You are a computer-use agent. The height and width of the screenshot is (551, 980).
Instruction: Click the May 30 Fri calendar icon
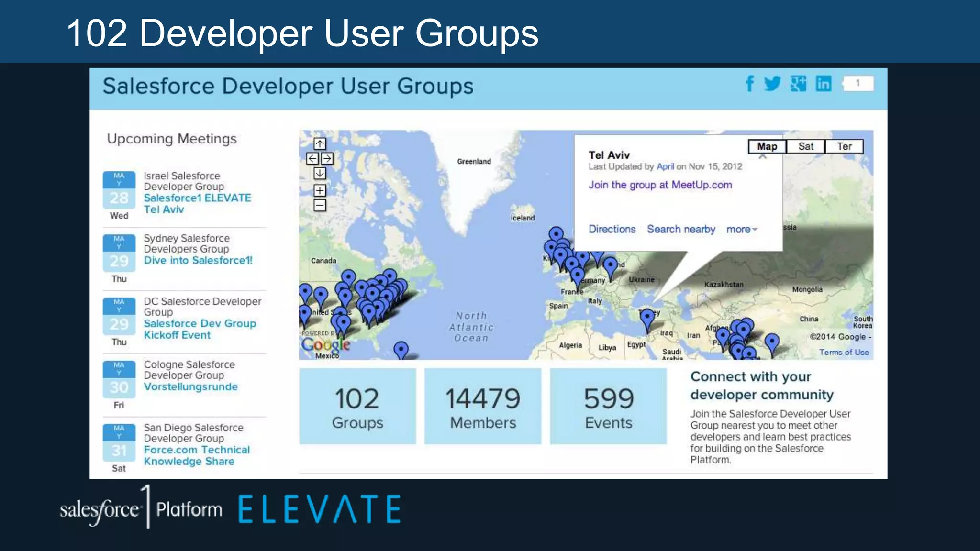[x=119, y=379]
